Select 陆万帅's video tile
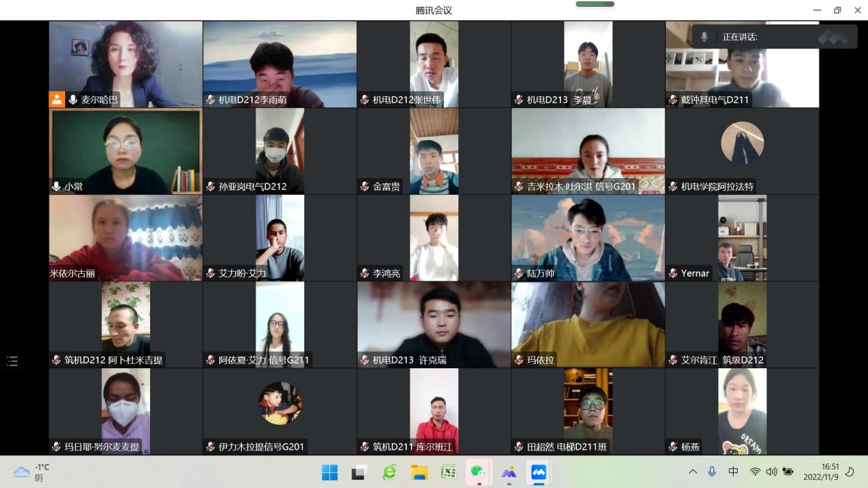The height and width of the screenshot is (488, 868). [588, 237]
